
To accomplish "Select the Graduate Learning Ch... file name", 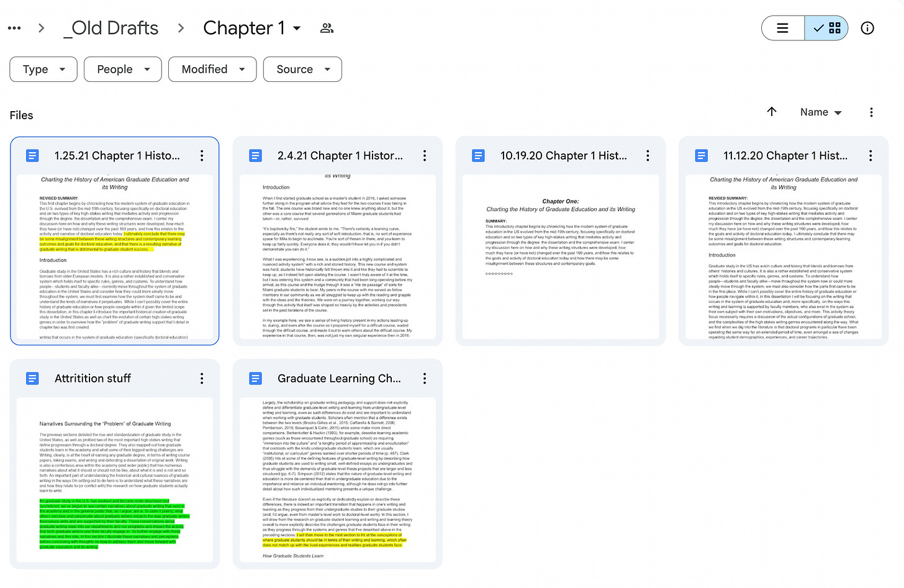I will tap(340, 379).
